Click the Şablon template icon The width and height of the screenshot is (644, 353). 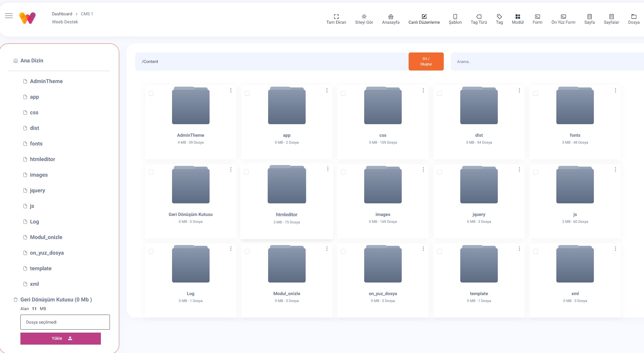(455, 16)
